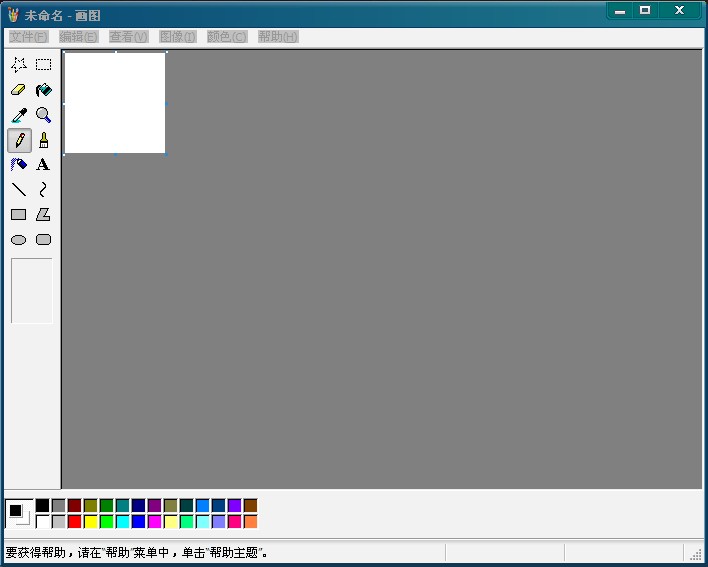
Task: Select the Curve tool
Action: pyautogui.click(x=43, y=190)
